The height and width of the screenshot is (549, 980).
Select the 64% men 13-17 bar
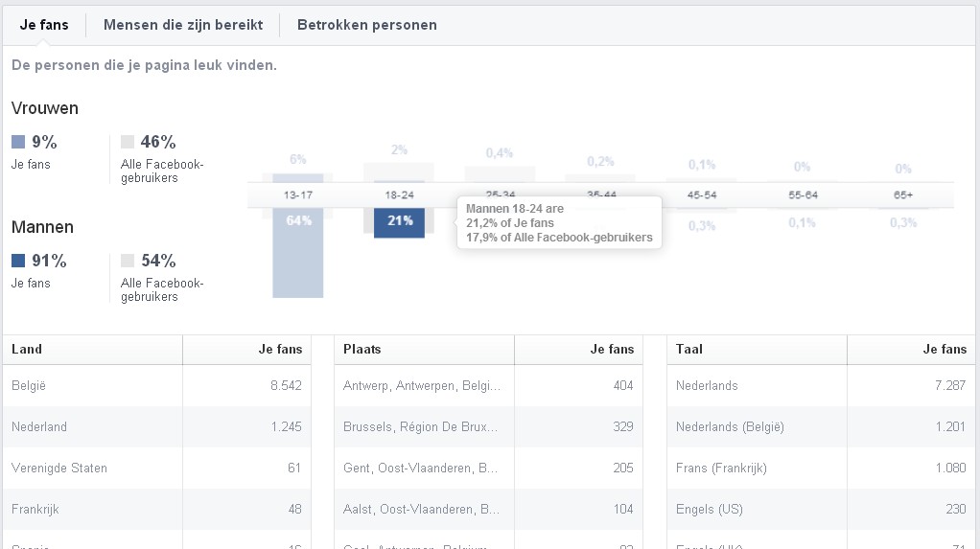[298, 253]
